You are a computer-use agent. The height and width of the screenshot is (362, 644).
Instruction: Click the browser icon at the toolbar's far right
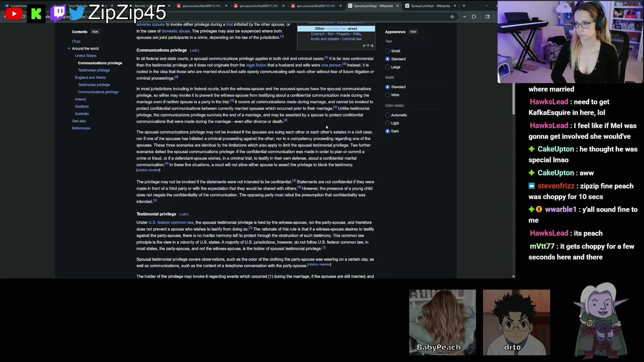coord(487,17)
